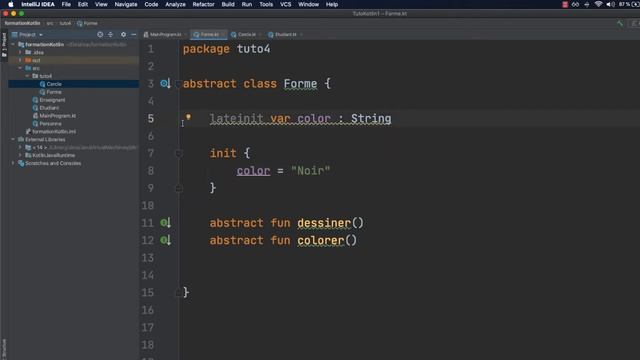This screenshot has width=640, height=360.
Task: Switch to the Cercle.kt editor tab
Action: (x=247, y=35)
